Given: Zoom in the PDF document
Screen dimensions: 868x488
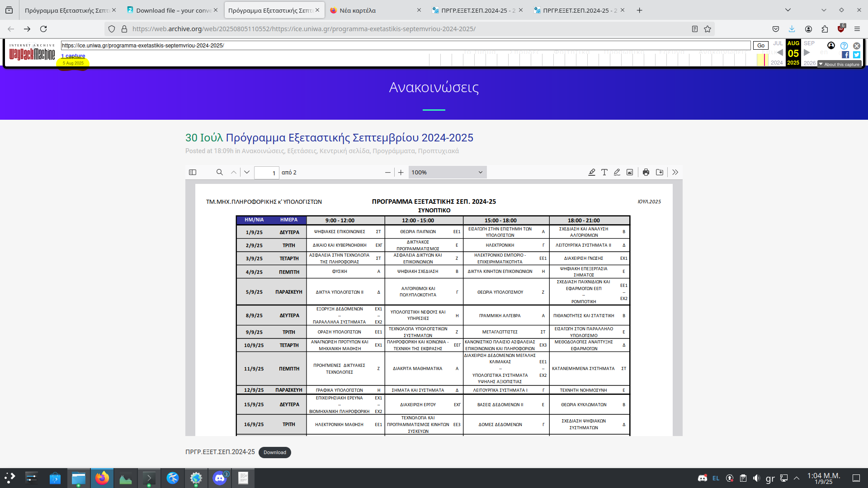Looking at the screenshot, I should tap(401, 172).
